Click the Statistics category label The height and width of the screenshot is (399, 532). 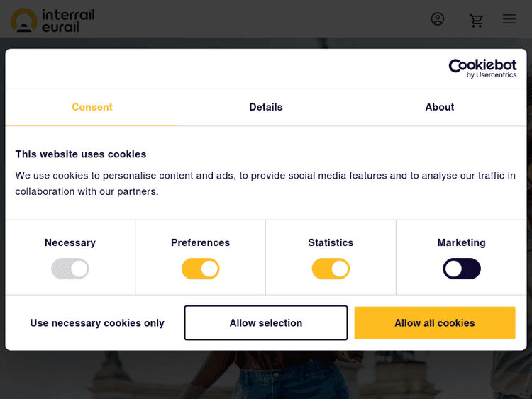(331, 242)
